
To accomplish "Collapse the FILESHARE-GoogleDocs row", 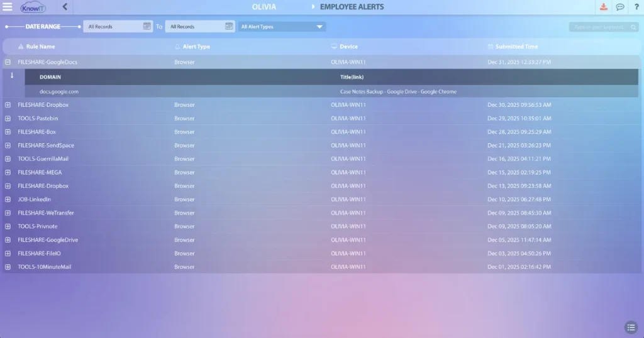I will tap(8, 62).
